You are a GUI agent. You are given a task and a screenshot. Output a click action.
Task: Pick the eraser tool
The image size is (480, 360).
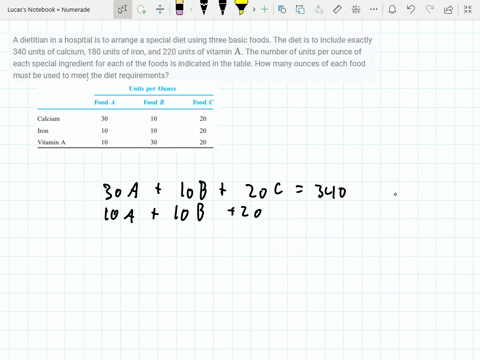(179, 8)
